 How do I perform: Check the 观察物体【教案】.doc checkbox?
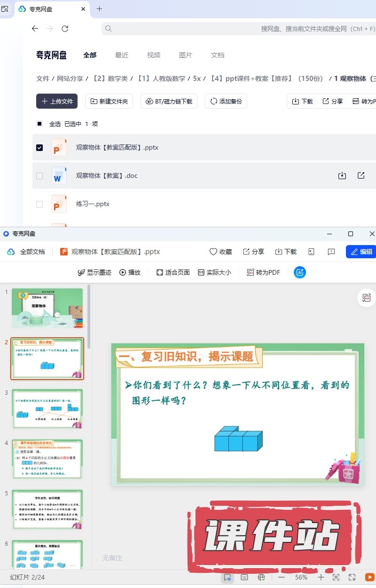[39, 176]
